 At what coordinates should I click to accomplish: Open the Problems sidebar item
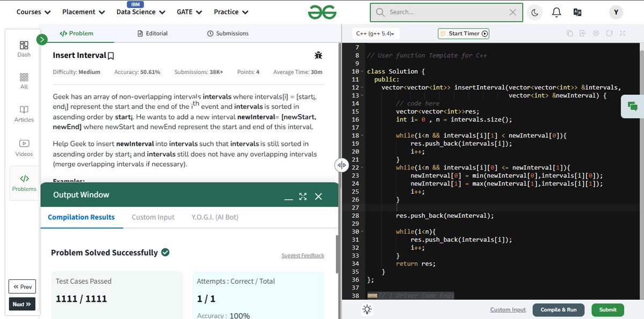24,183
